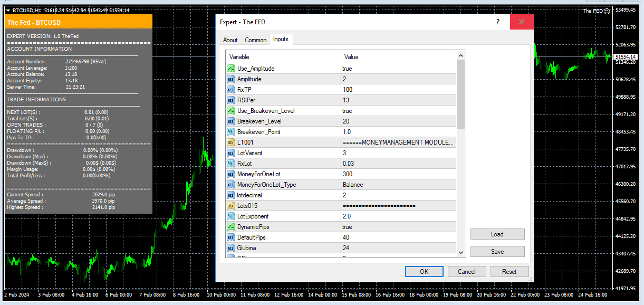The image size is (644, 305).
Task: Select the LotExponent value 2.0
Action: (398, 216)
